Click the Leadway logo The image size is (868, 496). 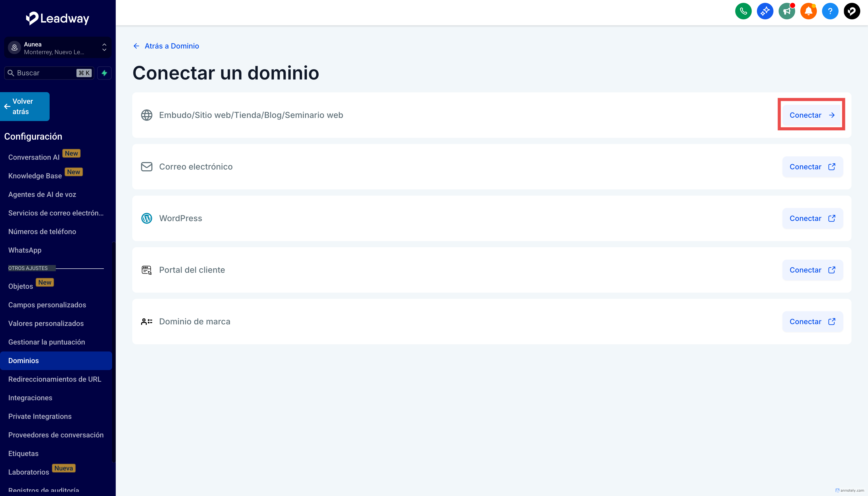58,18
